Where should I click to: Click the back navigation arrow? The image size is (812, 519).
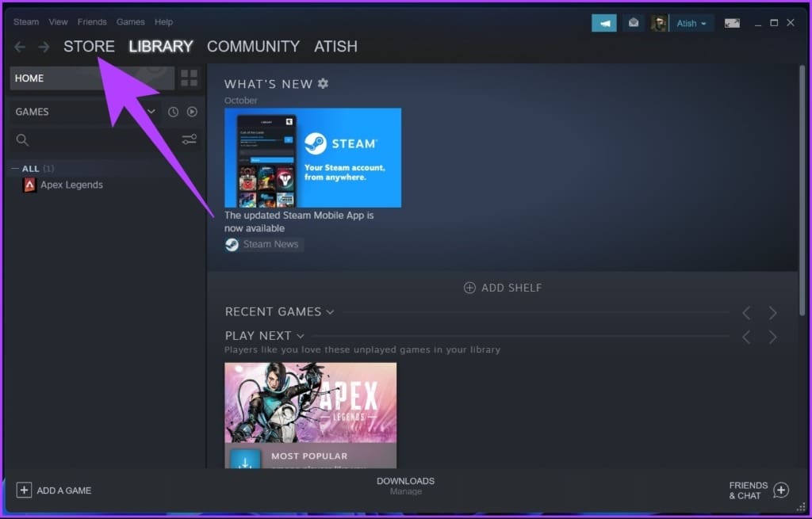[20, 47]
